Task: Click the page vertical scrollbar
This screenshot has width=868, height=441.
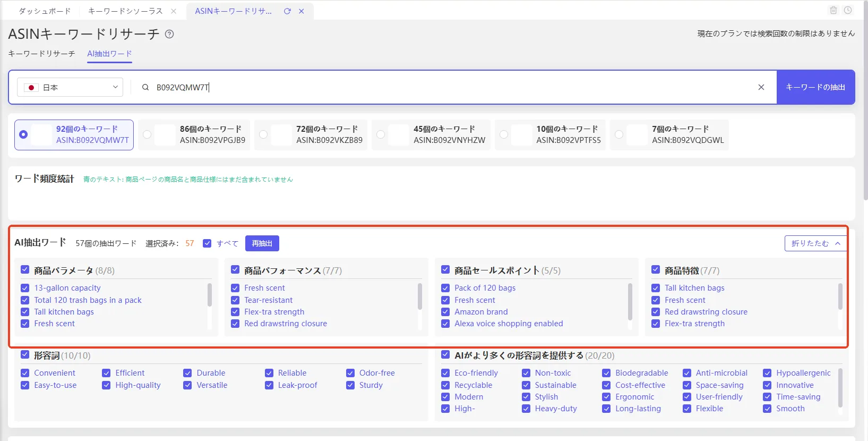Action: tap(866, 101)
